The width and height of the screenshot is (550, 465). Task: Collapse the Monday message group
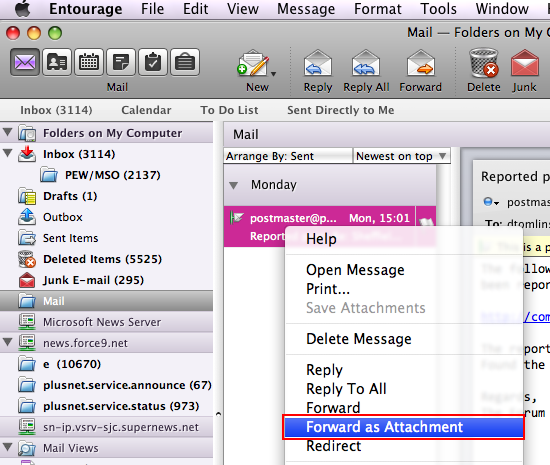pos(233,185)
